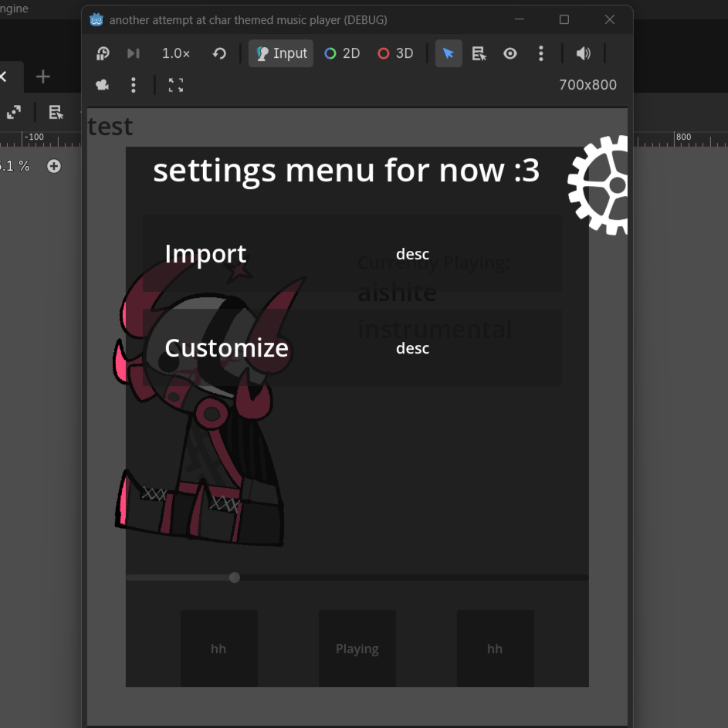Activate the blue select-arrow tool
728x728 pixels.
pyautogui.click(x=449, y=53)
